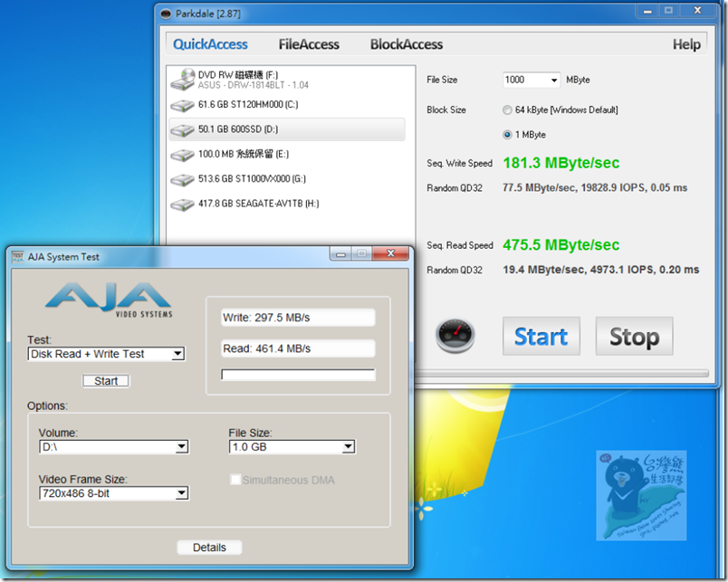Click the DVD RW drive icon (F:)

pos(183,79)
